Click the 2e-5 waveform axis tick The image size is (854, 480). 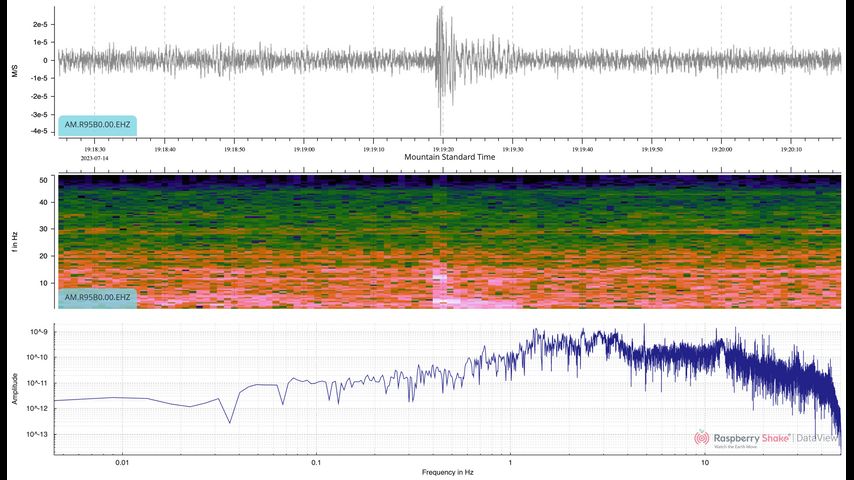click(x=41, y=23)
